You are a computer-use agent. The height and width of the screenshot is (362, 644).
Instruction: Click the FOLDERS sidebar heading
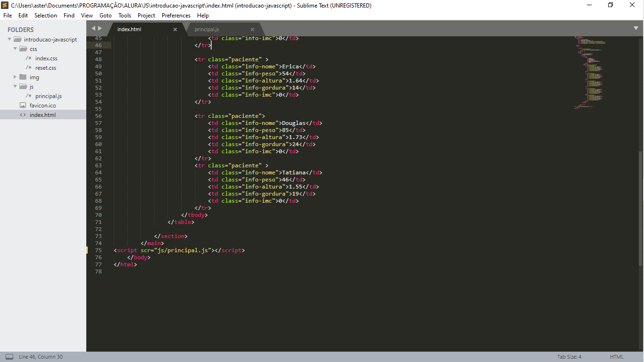tap(21, 30)
